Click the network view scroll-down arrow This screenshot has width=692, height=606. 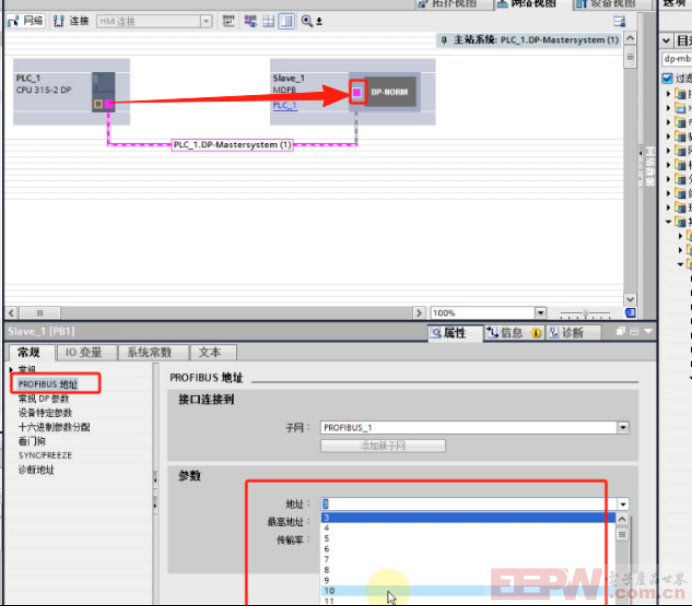tap(630, 299)
